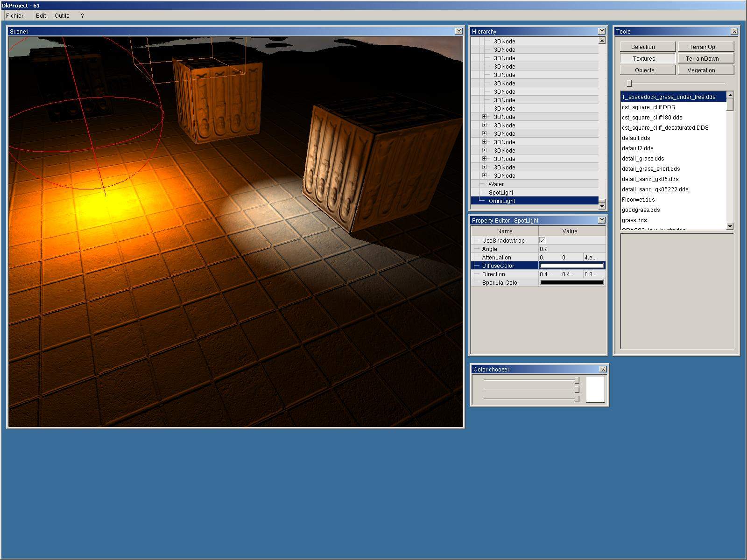
Task: Expand the first collapsed 3DNode
Action: coord(484,117)
